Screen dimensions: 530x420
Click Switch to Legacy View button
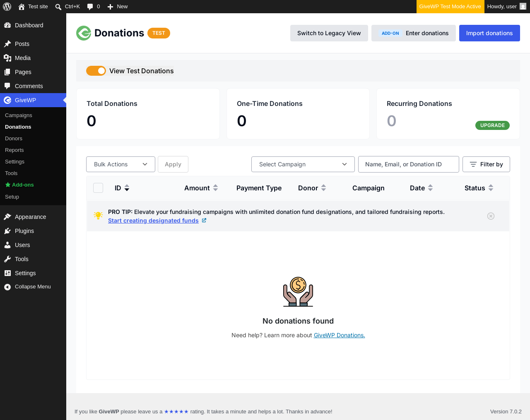(329, 33)
